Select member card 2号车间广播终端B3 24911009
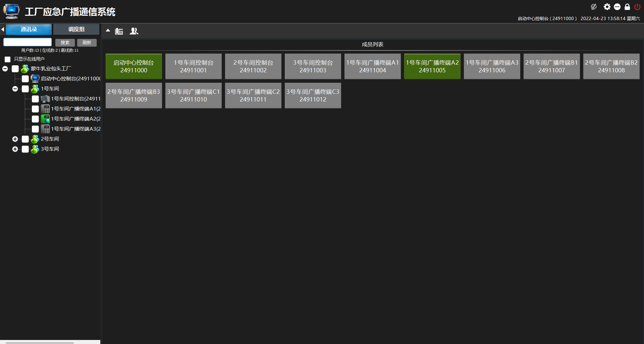Image resolution: width=644 pixels, height=344 pixels. (134, 95)
